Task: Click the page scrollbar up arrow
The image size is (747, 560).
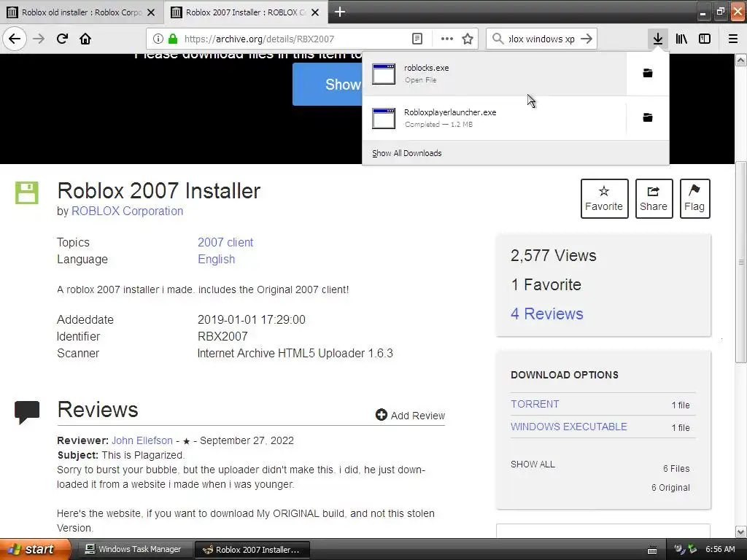Action: point(740,60)
